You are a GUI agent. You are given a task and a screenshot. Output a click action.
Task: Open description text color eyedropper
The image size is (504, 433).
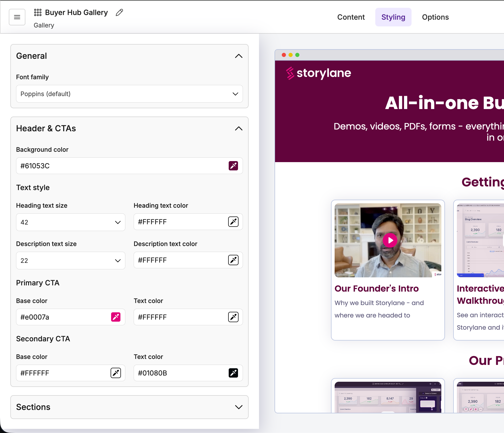(233, 260)
